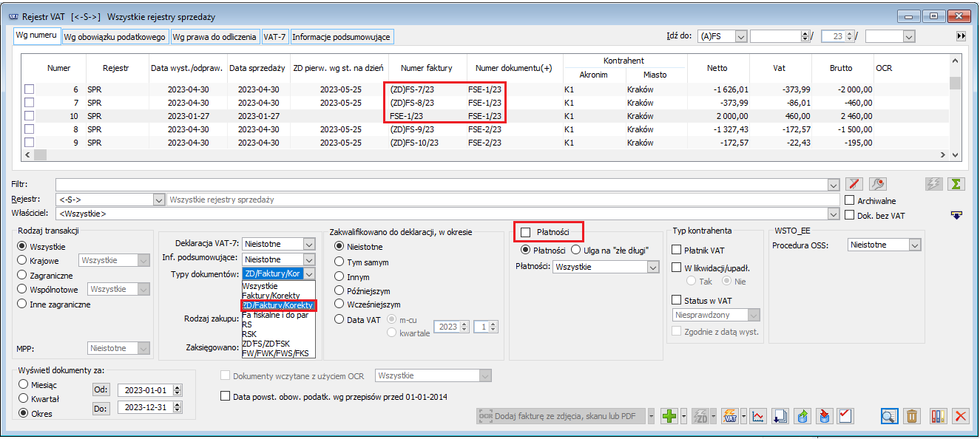The height and width of the screenshot is (439, 980).
Task: Check the Płatnik VAT checkbox
Action: click(x=676, y=250)
